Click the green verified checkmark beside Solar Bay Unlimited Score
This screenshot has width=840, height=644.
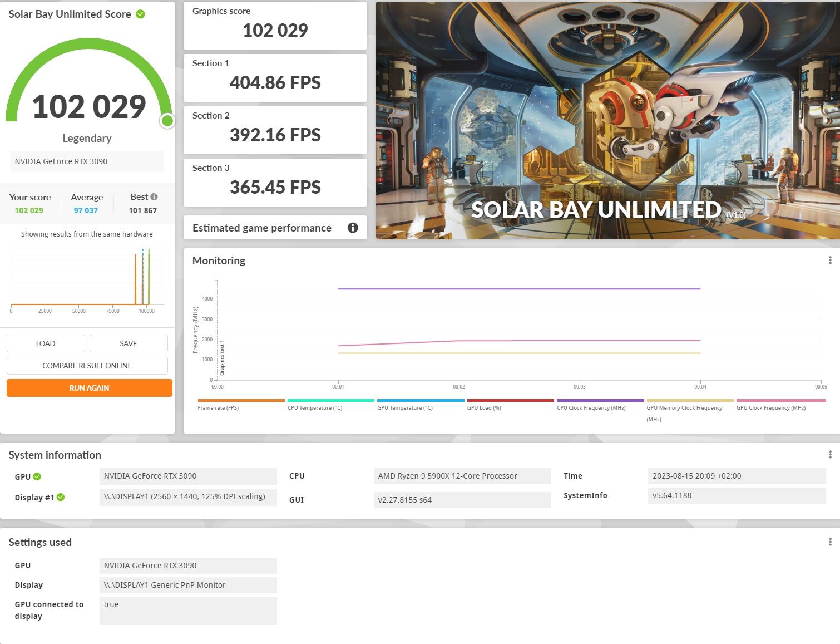coord(141,14)
